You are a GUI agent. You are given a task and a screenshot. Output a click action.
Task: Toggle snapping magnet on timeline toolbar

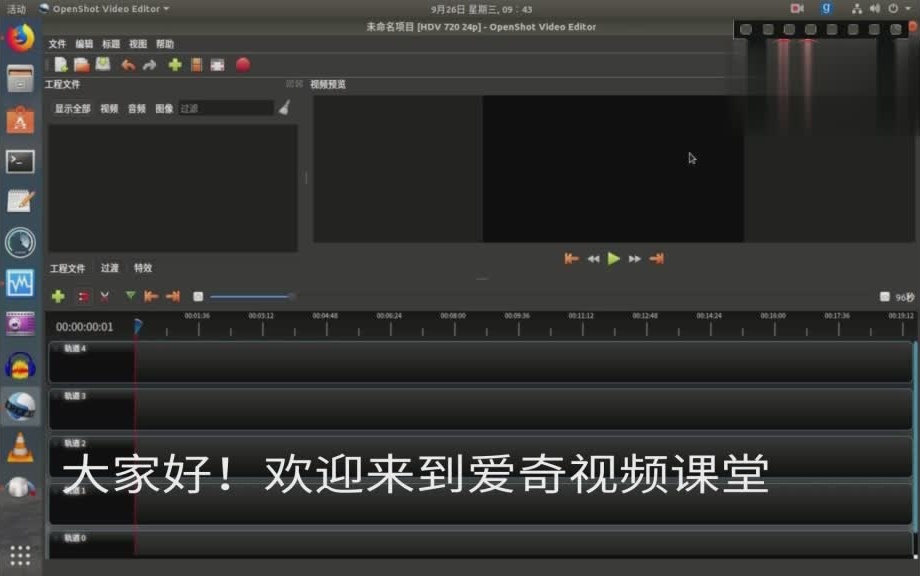[x=83, y=297]
